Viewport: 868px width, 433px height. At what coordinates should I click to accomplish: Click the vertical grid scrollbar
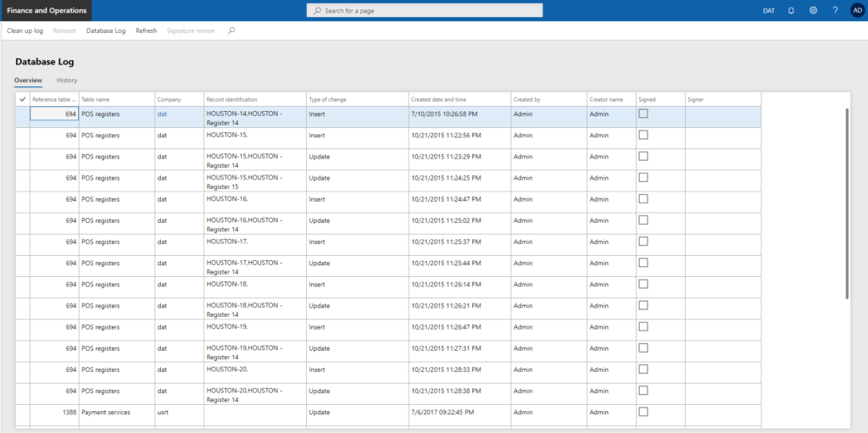click(847, 203)
